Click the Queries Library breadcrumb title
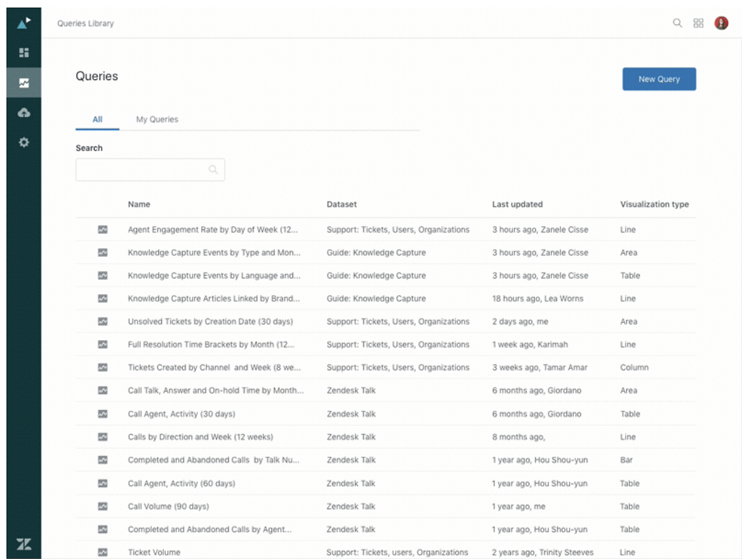The width and height of the screenshot is (743, 560). (x=86, y=23)
